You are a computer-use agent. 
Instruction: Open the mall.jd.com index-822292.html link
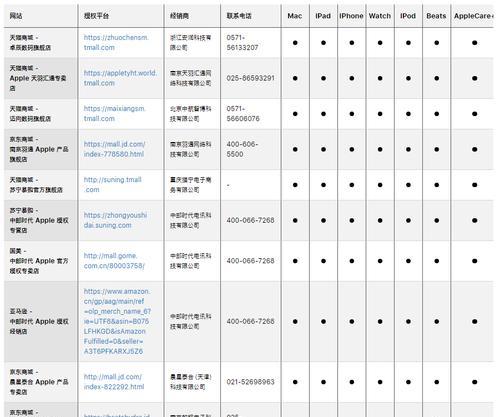point(114,382)
